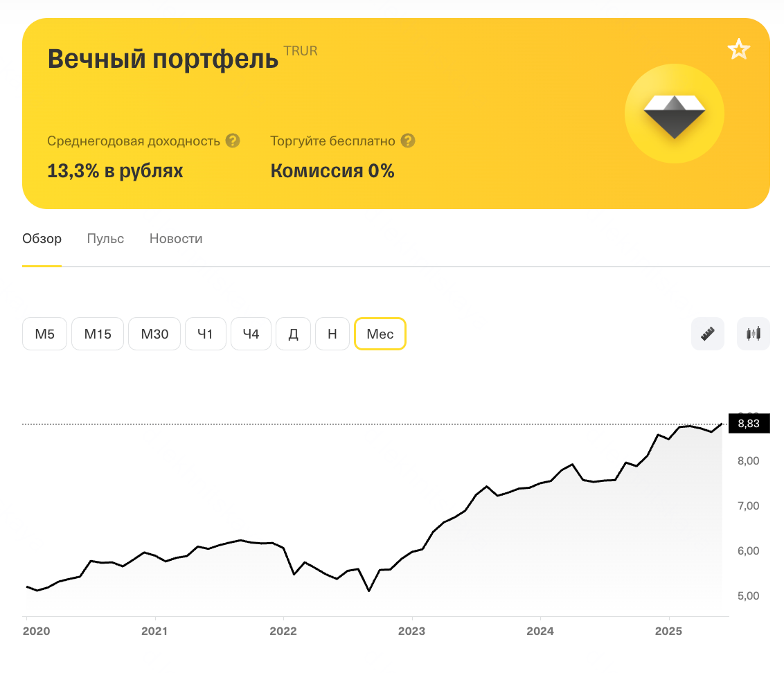Click the Вечный портфель fund title

pos(163,60)
